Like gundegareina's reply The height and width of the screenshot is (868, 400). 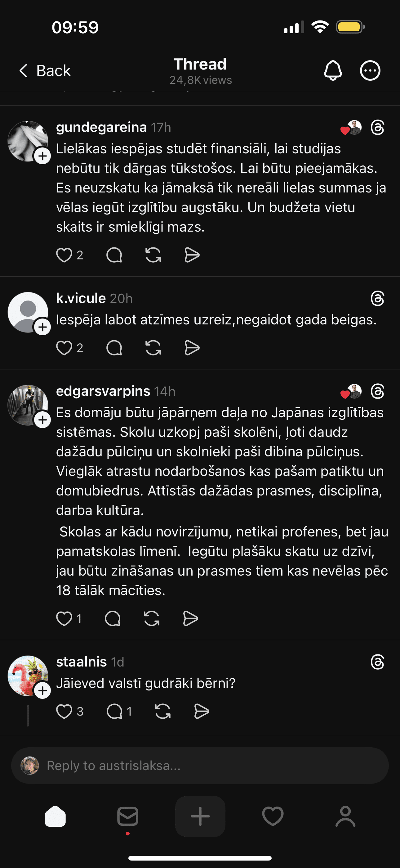(64, 255)
